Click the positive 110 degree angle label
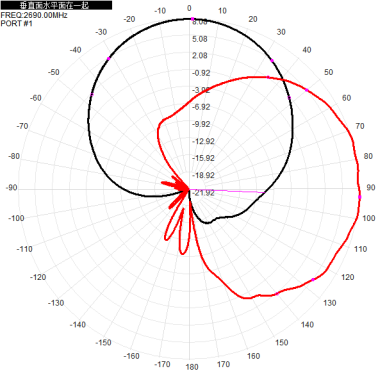The height and width of the screenshot is (378, 378). click(360, 249)
